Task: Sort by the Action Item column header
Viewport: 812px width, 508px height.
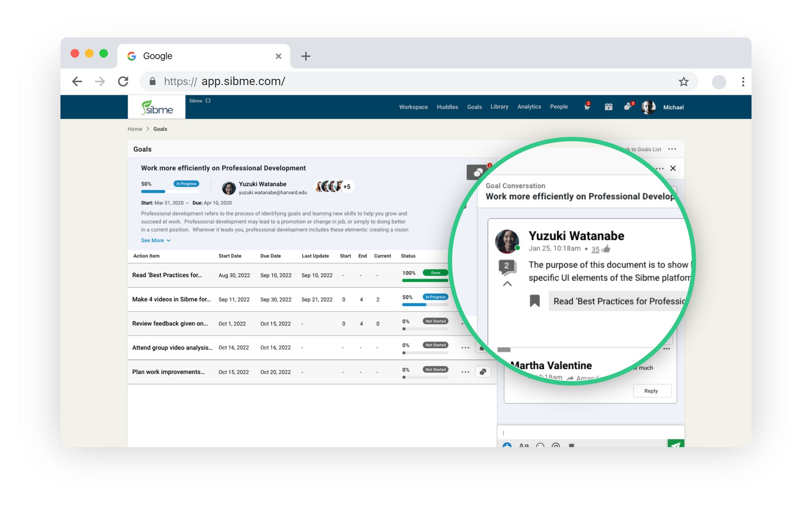Action: [146, 256]
